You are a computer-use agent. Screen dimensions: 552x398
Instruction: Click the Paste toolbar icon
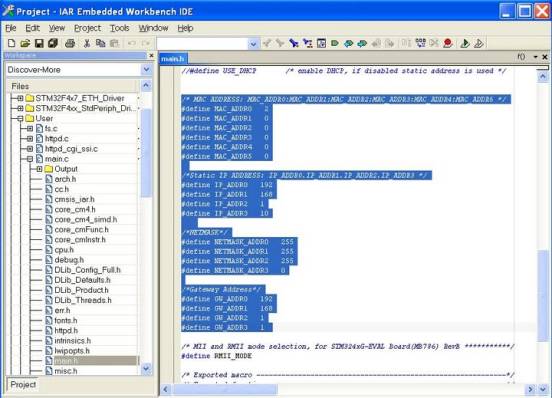tap(114, 43)
